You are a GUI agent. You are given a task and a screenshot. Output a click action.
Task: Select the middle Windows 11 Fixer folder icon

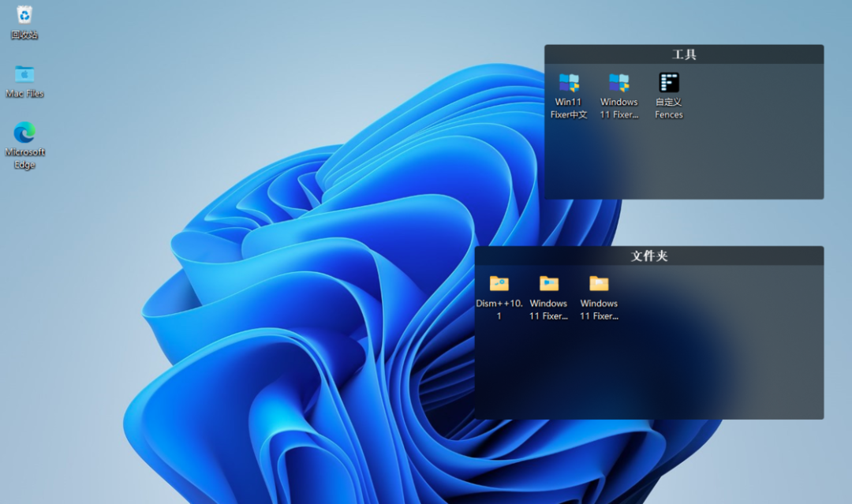pyautogui.click(x=549, y=284)
